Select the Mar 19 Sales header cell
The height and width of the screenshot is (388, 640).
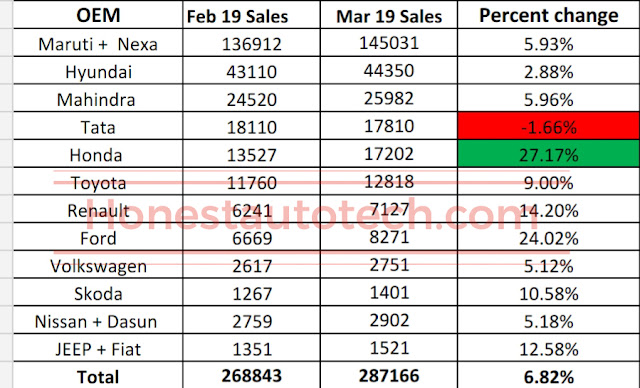tap(389, 15)
